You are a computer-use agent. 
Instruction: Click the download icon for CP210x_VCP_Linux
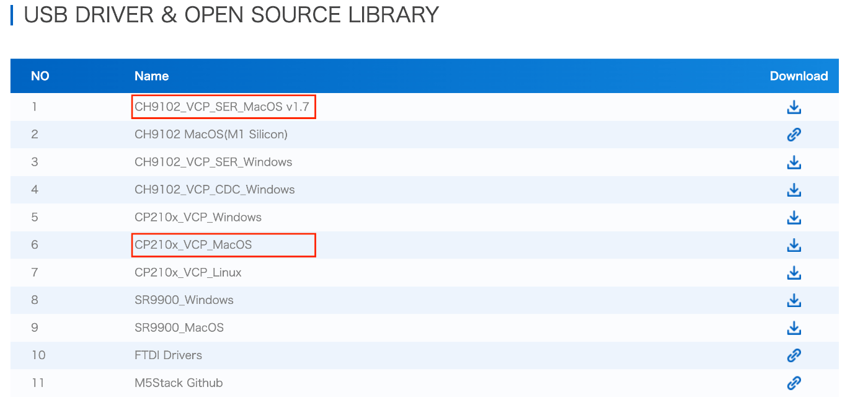pyautogui.click(x=794, y=272)
